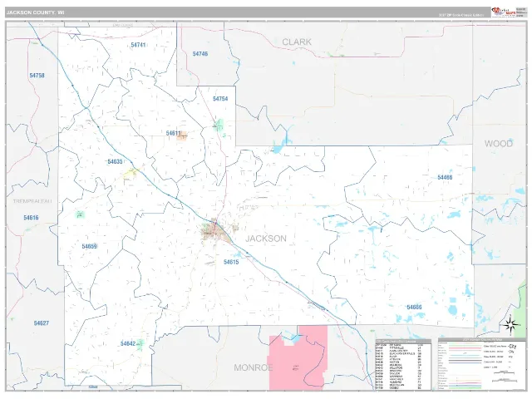This screenshot has width=532, height=399.
Task: Click the ZIP code 54615 label
Action: coord(231,262)
